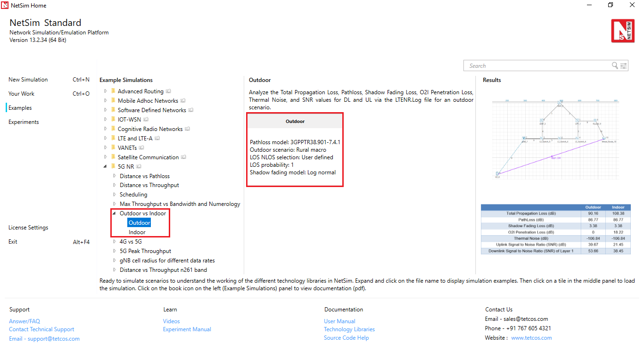Open IOT-WSN documentation book icon
The height and width of the screenshot is (343, 644).
click(x=146, y=120)
